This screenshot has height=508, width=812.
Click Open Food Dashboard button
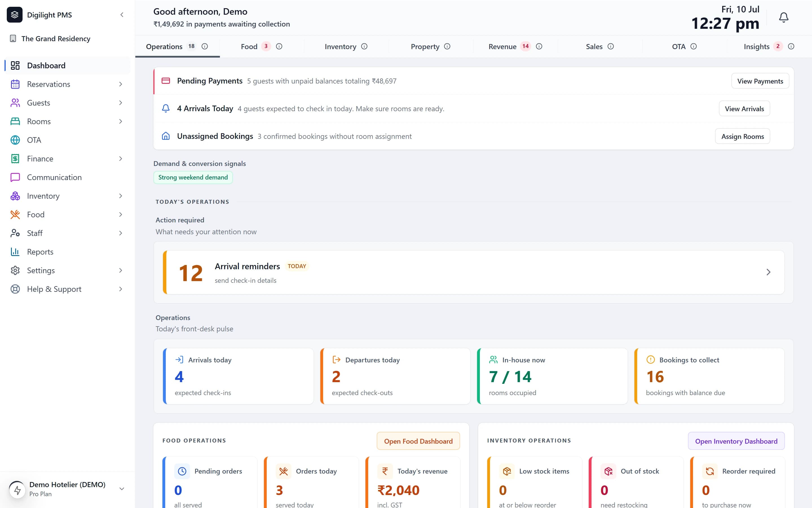(418, 441)
